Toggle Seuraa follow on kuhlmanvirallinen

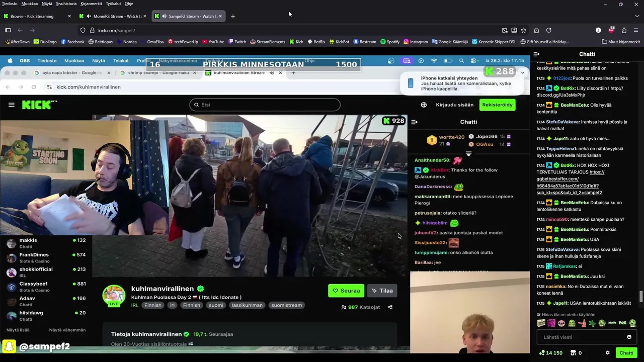[346, 291]
